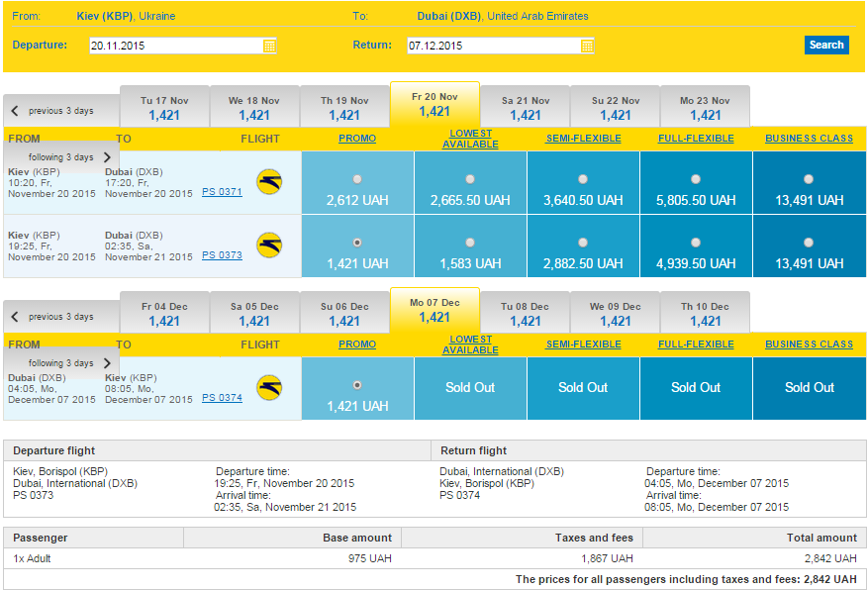The width and height of the screenshot is (868, 591).
Task: Show previous 3 days for return flights
Action: click(61, 317)
